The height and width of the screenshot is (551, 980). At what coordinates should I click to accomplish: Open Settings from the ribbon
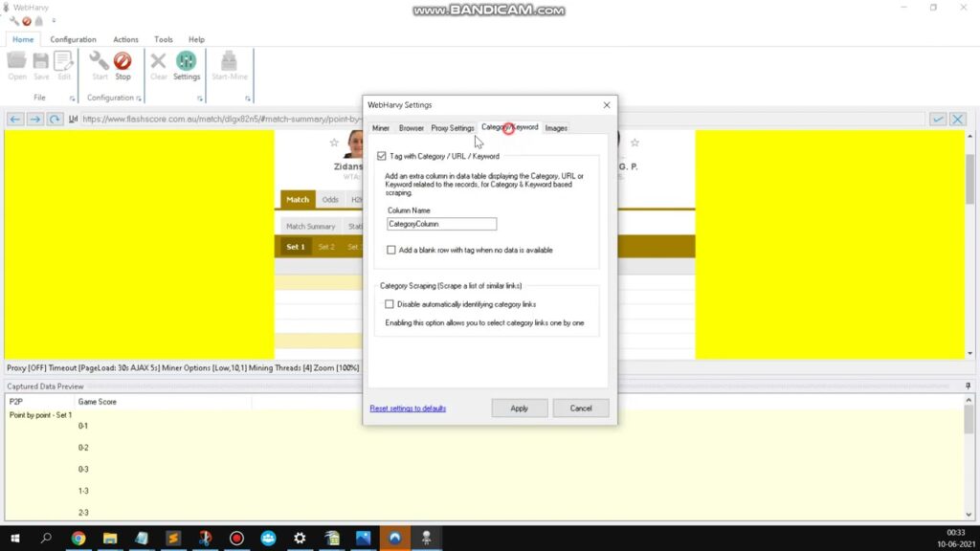tap(187, 66)
